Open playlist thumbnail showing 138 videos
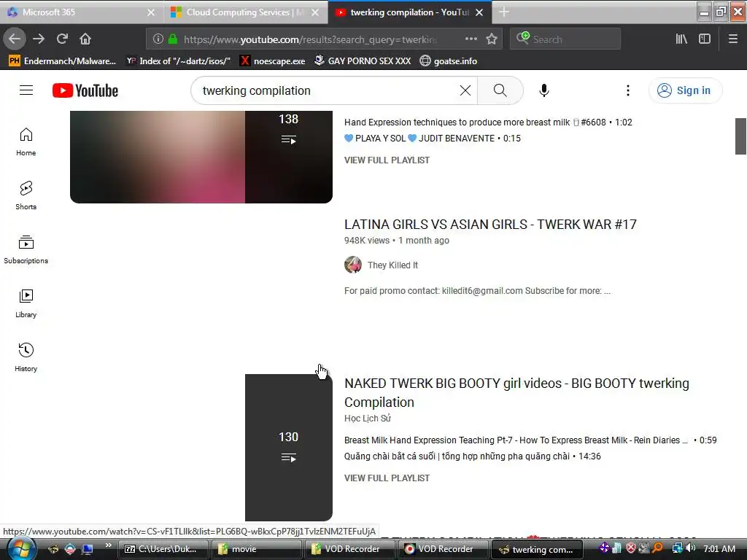 pyautogui.click(x=201, y=157)
